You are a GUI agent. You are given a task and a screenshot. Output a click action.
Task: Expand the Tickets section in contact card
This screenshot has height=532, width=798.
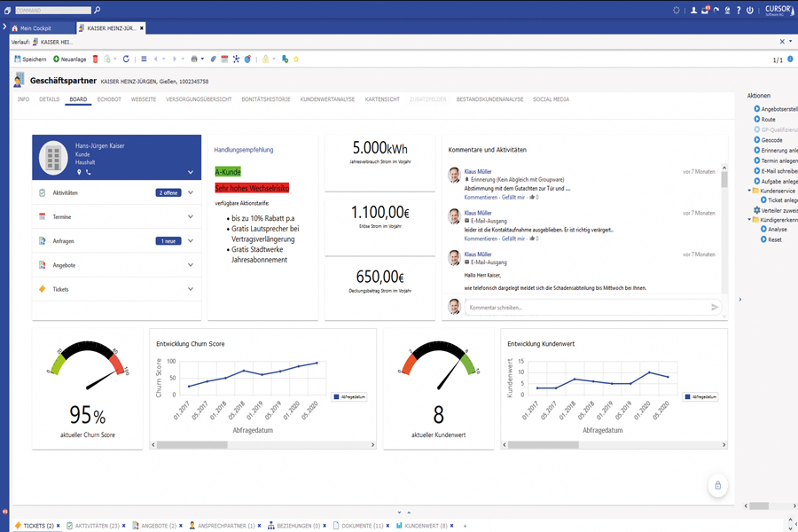pos(190,289)
